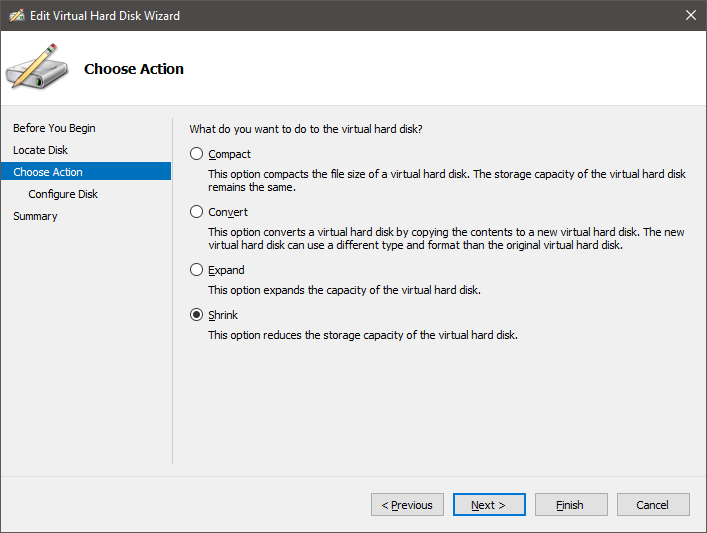
Task: Open the Configure Disk step
Action: [x=63, y=194]
